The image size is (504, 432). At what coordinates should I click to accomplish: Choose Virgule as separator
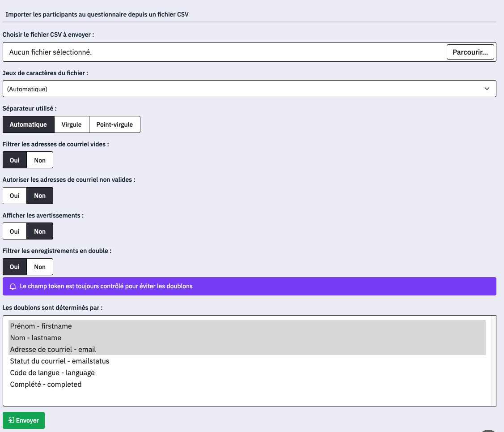coord(72,124)
